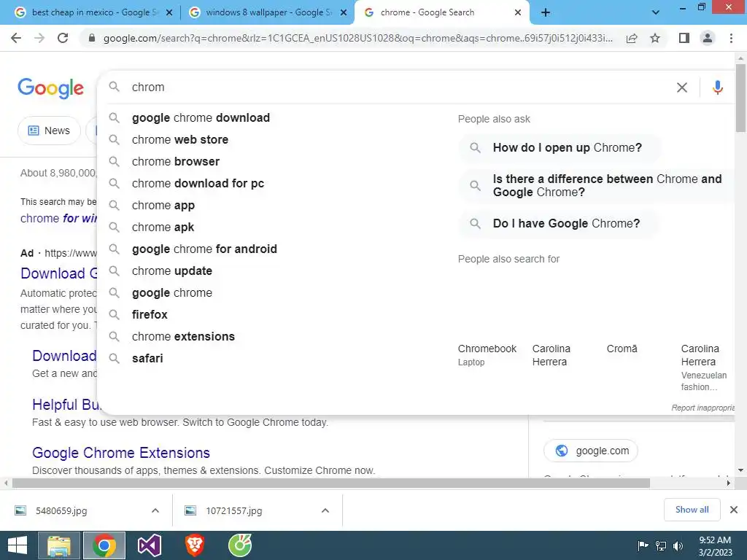Click the horizontal scrollbar thumb
Image resolution: width=747 pixels, height=560 pixels.
tap(330, 483)
